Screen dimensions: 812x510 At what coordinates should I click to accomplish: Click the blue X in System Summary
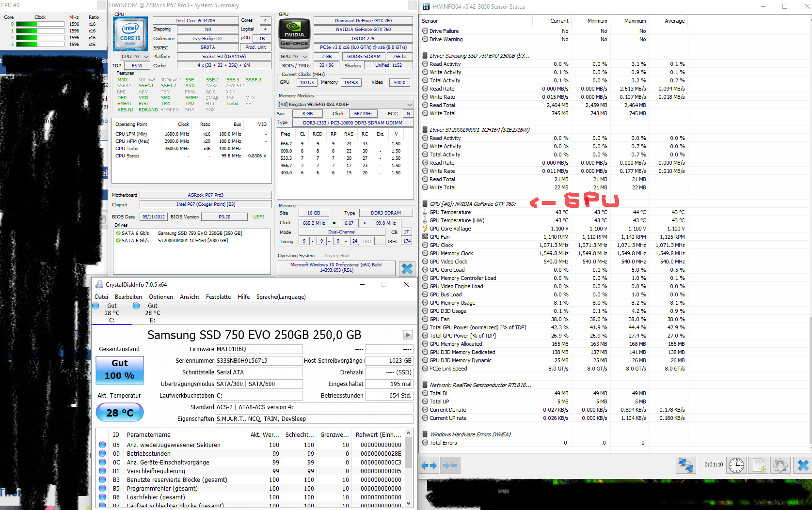coord(407,268)
